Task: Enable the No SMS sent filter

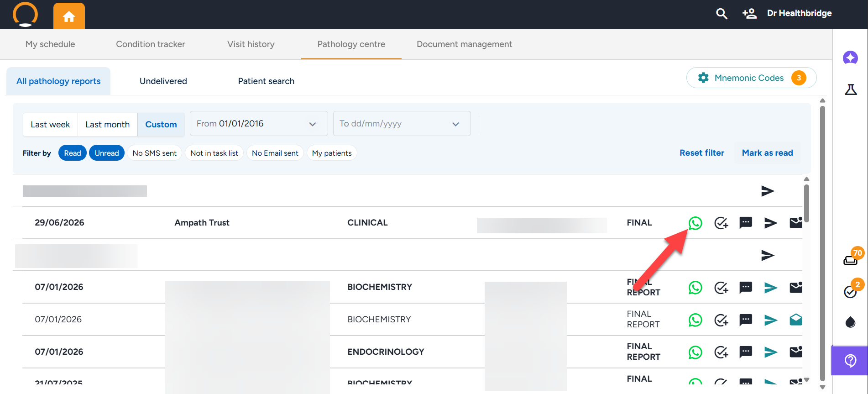Action: 155,153
